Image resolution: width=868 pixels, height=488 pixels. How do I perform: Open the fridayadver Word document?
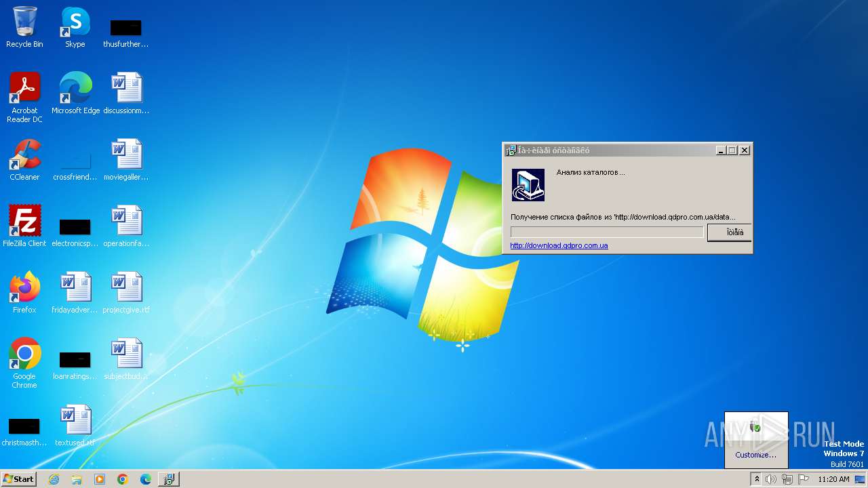(x=75, y=292)
